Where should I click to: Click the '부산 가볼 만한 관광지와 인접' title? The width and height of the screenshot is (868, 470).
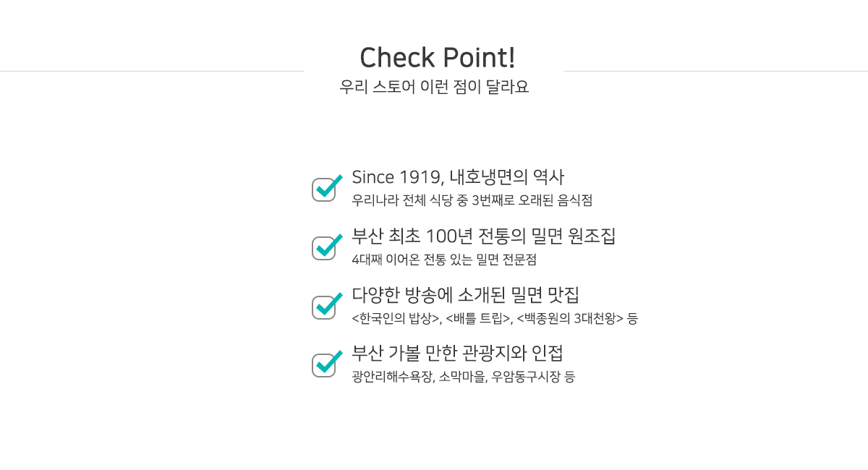click(x=457, y=354)
